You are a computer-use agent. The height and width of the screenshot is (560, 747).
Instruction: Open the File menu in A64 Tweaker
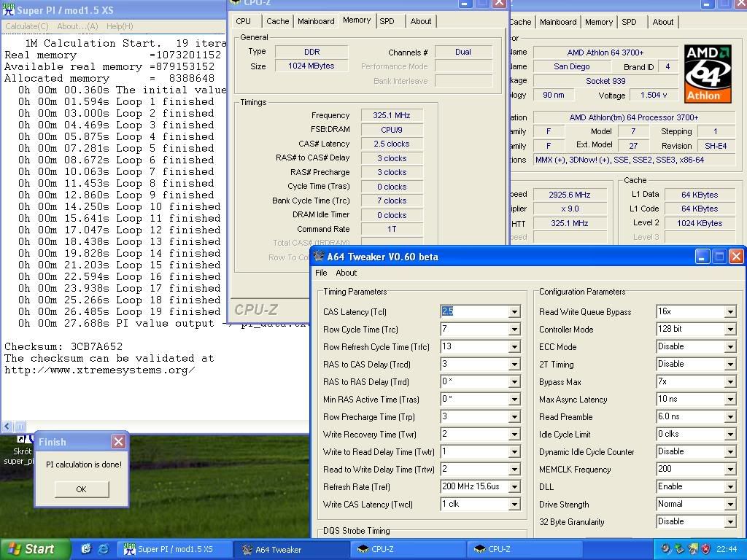321,273
